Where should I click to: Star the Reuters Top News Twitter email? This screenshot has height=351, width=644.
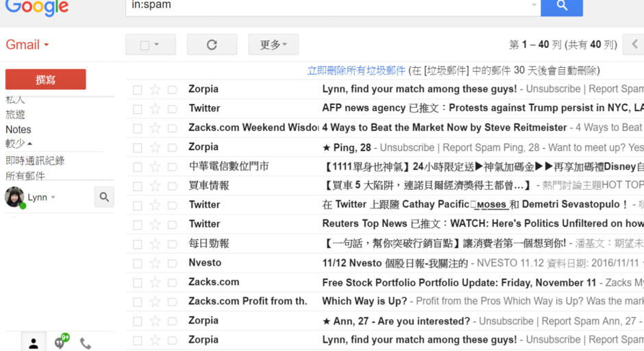(x=156, y=224)
